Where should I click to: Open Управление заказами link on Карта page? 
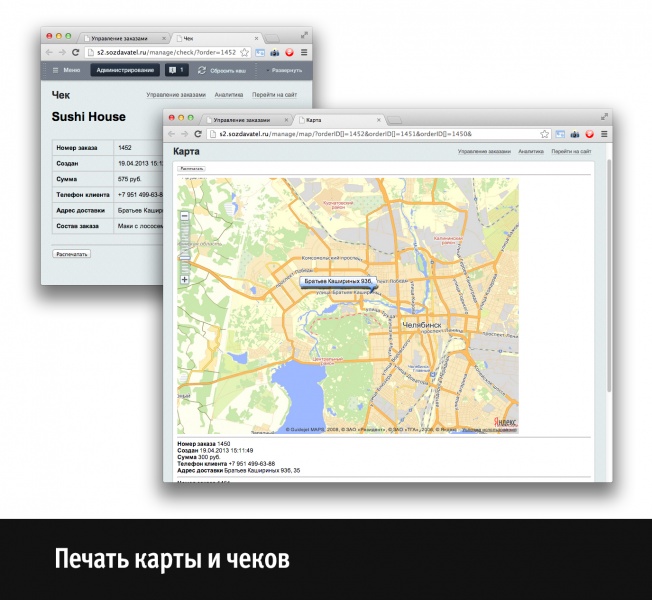pyautogui.click(x=484, y=151)
